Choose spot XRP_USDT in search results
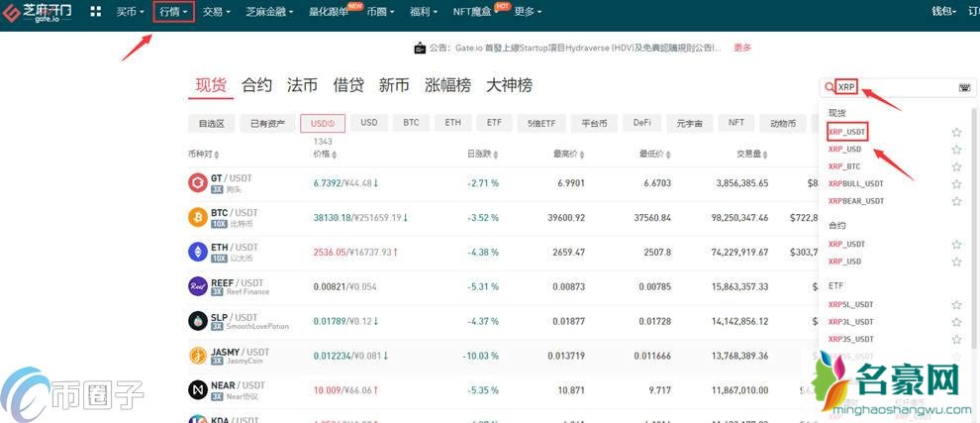980x423 pixels. coord(847,132)
